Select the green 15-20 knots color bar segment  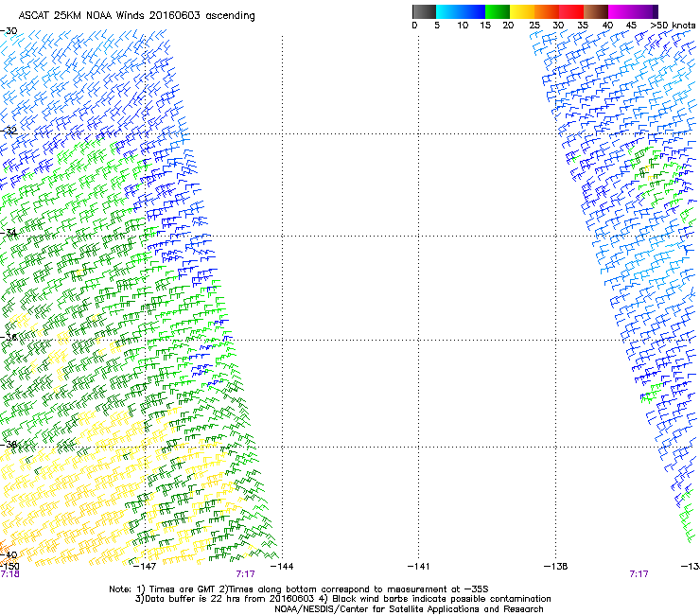(x=498, y=11)
